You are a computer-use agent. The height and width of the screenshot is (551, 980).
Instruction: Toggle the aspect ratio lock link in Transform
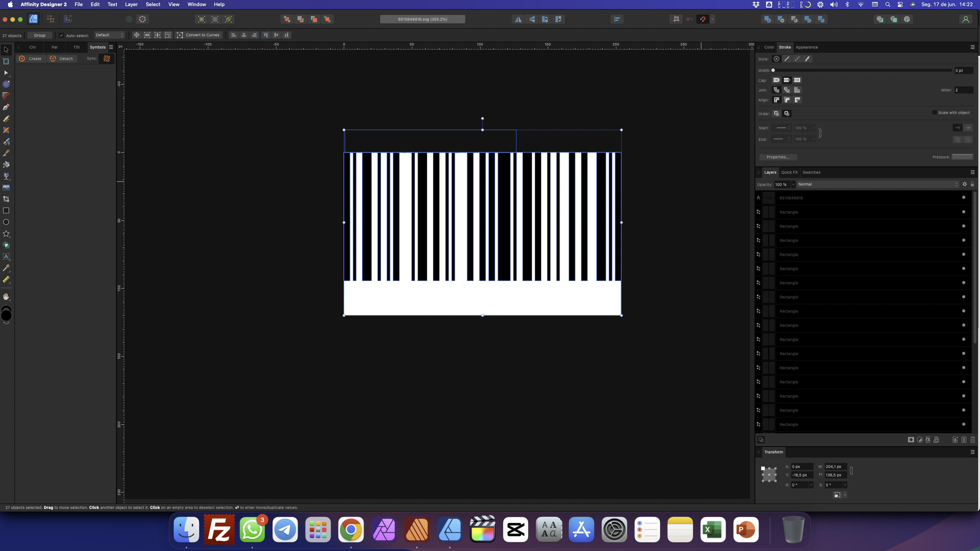point(851,471)
